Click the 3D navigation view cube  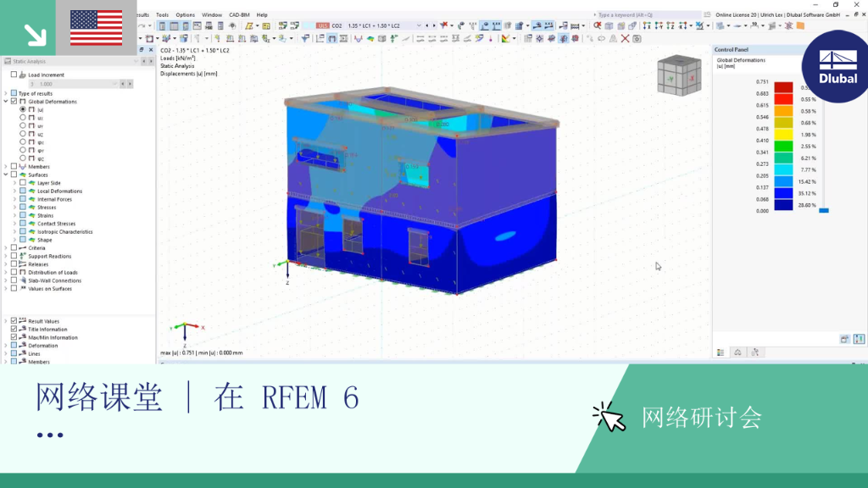pyautogui.click(x=679, y=75)
